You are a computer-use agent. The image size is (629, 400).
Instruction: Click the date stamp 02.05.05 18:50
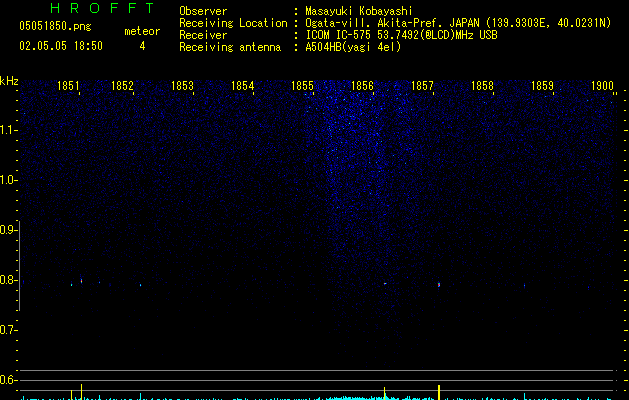pos(61,46)
